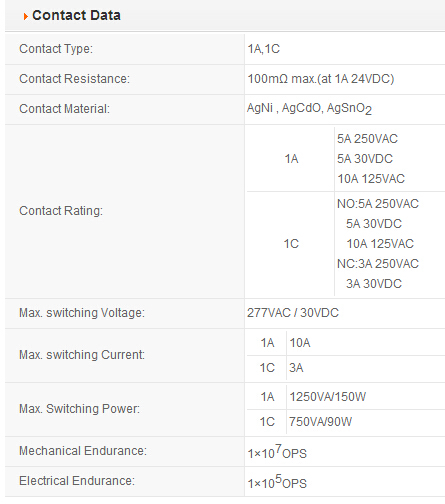
Task: Select the 1A cell in Contact Rating
Action: (291, 159)
